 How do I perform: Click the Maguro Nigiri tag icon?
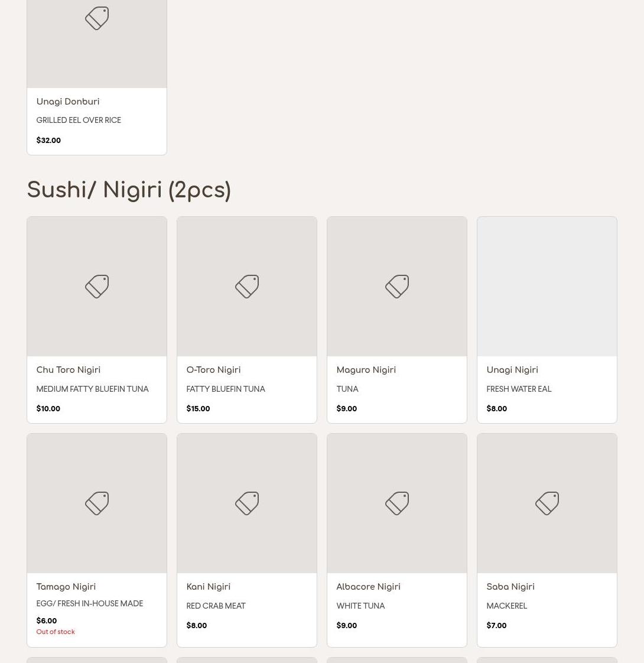[x=397, y=287]
